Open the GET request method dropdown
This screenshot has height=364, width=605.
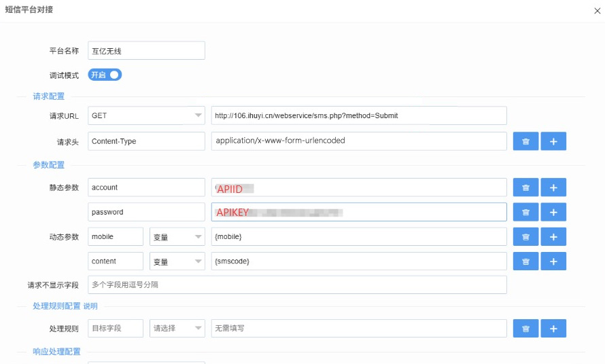point(146,115)
